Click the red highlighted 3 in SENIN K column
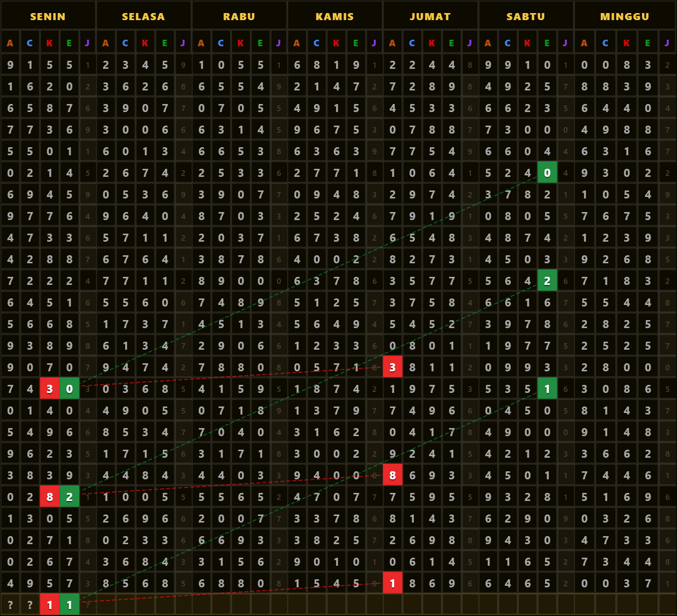This screenshot has height=616, width=677. [49, 388]
